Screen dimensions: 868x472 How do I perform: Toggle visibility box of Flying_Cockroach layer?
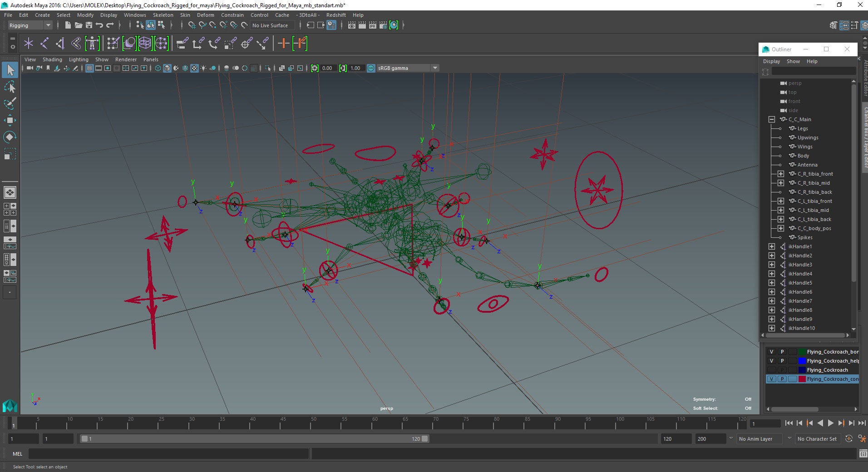771,370
